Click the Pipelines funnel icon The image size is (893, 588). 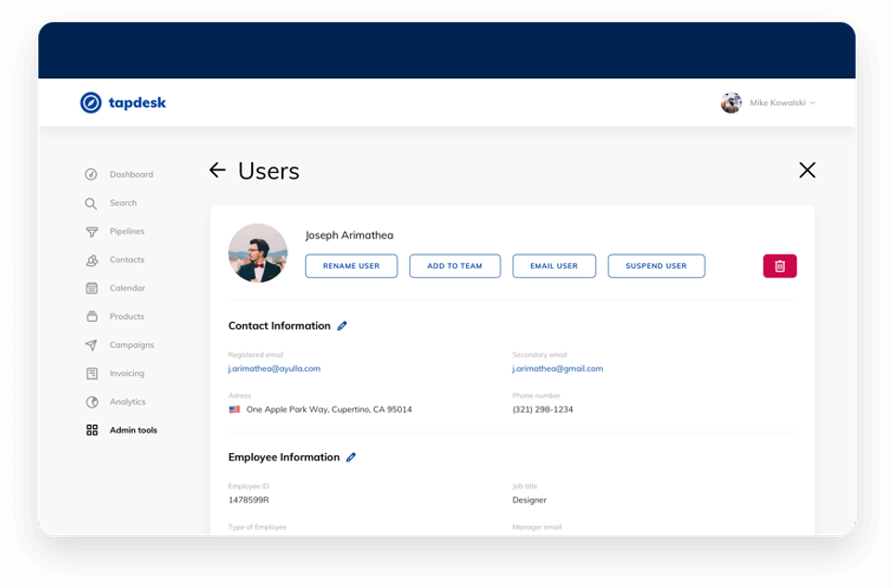pyautogui.click(x=92, y=232)
